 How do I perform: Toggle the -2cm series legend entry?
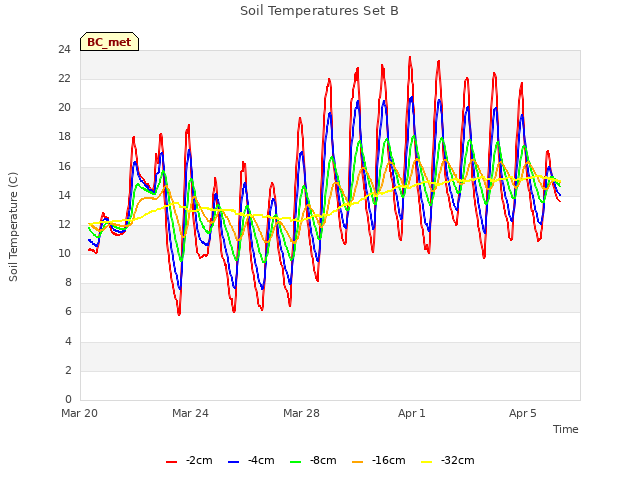189,460
